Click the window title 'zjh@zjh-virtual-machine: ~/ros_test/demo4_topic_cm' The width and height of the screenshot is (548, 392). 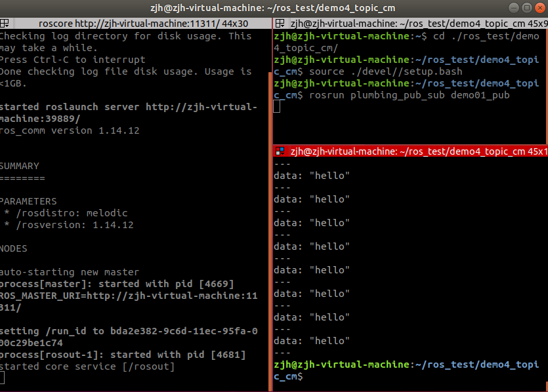tap(273, 8)
